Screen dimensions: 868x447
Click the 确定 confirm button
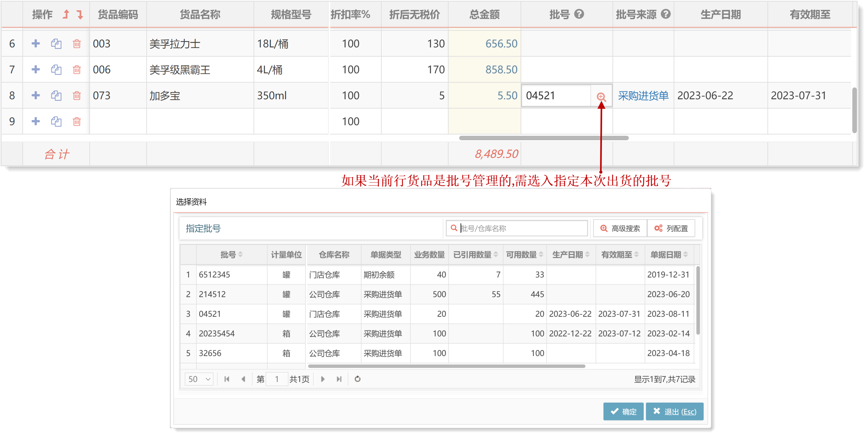(623, 411)
